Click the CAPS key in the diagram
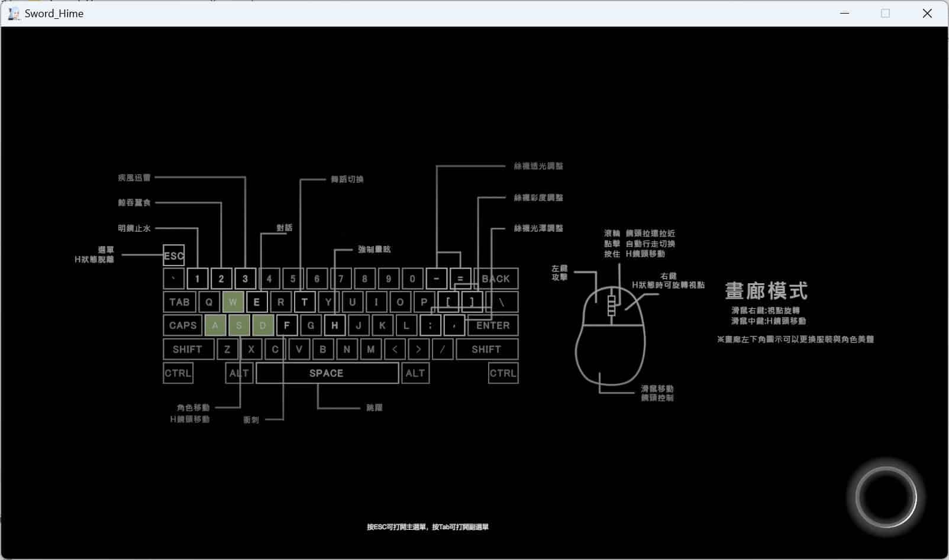Image resolution: width=949 pixels, height=560 pixels. tap(182, 325)
